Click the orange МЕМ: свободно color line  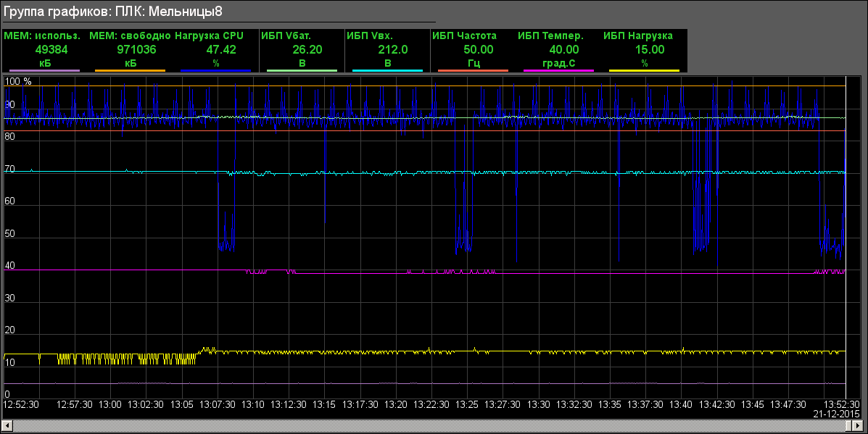click(x=130, y=71)
